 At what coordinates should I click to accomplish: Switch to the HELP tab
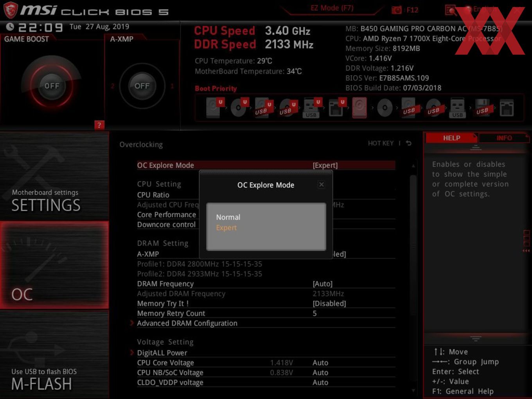click(451, 138)
